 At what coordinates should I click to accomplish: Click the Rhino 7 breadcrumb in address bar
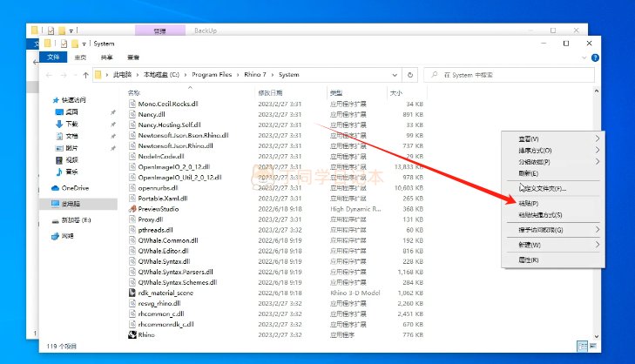[x=252, y=75]
